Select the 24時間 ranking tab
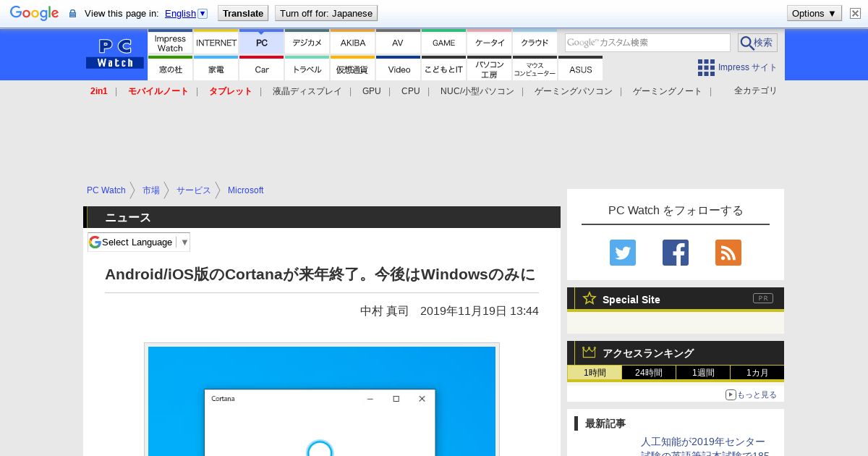 click(649, 373)
